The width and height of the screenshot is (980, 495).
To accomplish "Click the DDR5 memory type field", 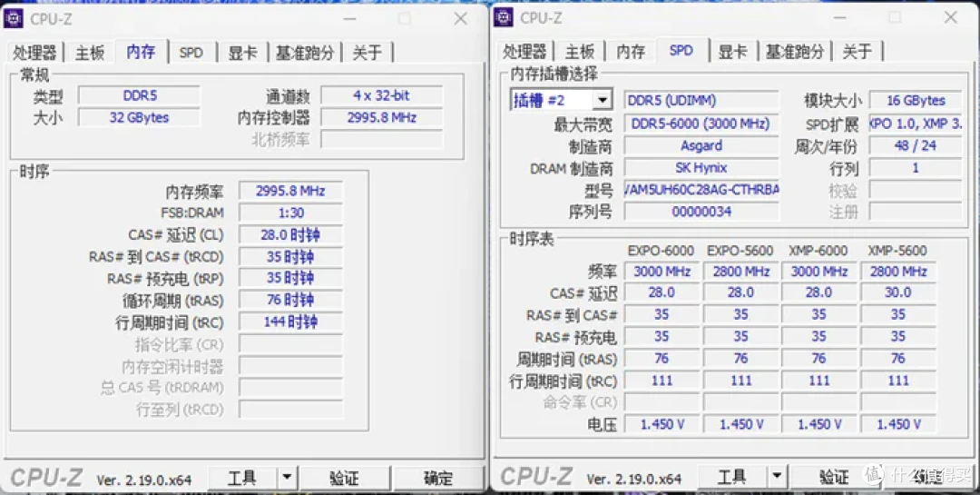I will 140,95.
